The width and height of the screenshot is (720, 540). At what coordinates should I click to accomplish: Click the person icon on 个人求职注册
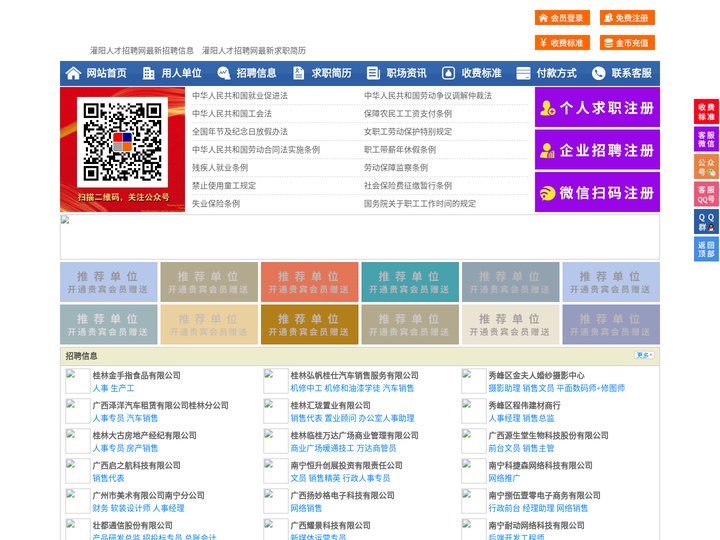click(x=547, y=108)
